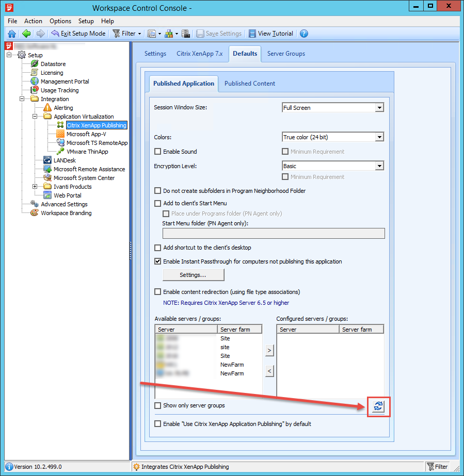Open the Help question mark icon
Image resolution: width=464 pixels, height=476 pixels.
[x=303, y=33]
